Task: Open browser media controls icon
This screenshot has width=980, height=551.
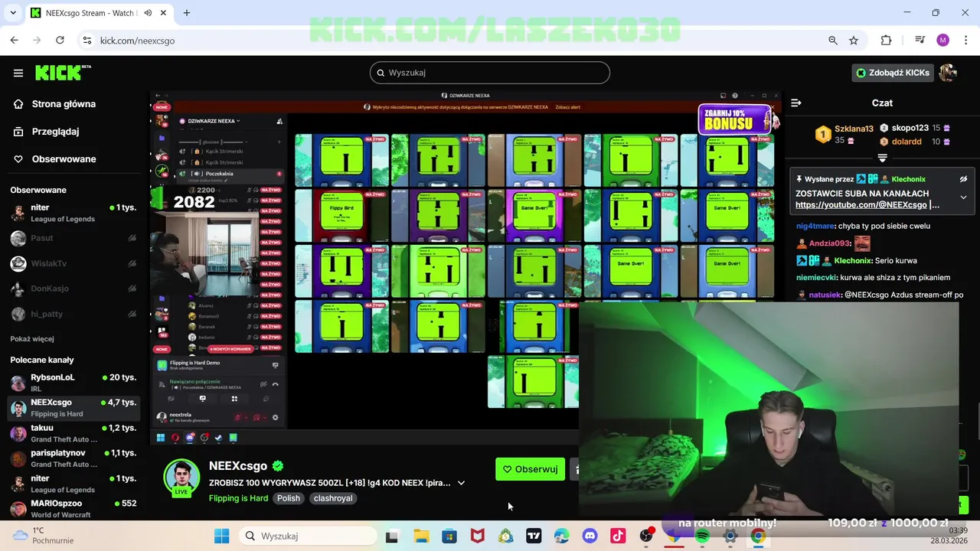Action: click(x=920, y=41)
